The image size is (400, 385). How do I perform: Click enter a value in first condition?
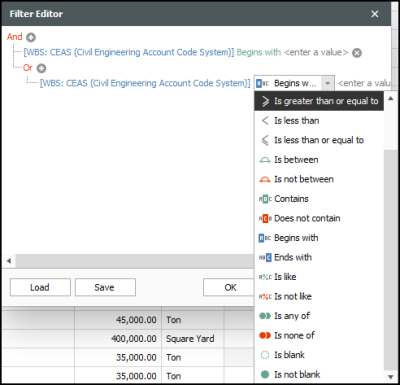316,52
